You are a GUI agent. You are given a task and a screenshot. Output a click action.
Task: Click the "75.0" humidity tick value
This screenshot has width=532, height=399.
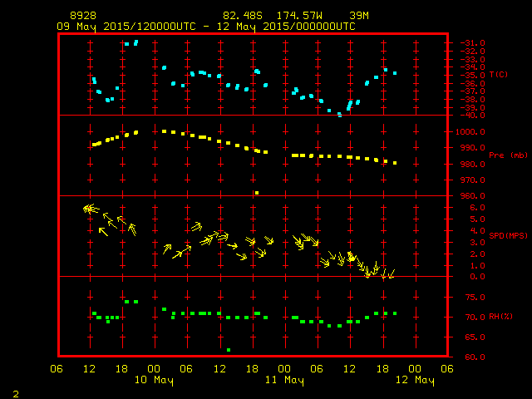475,298
